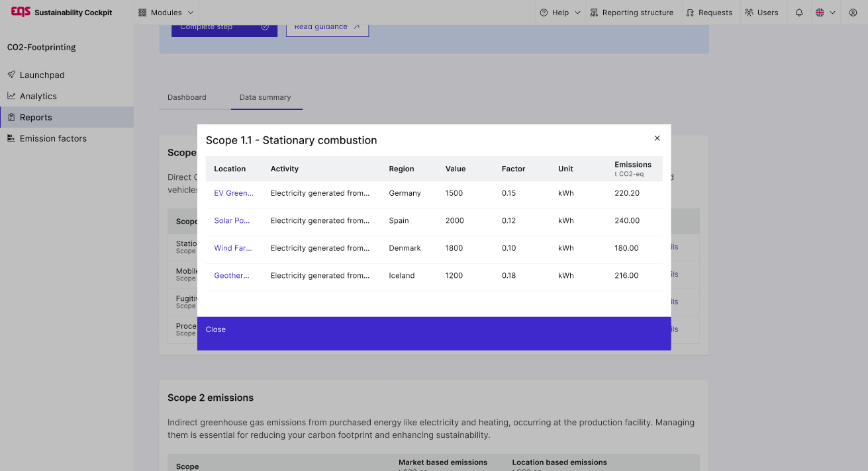Click the Geothermal location link
Viewport: 868px width, 471px height.
point(232,276)
